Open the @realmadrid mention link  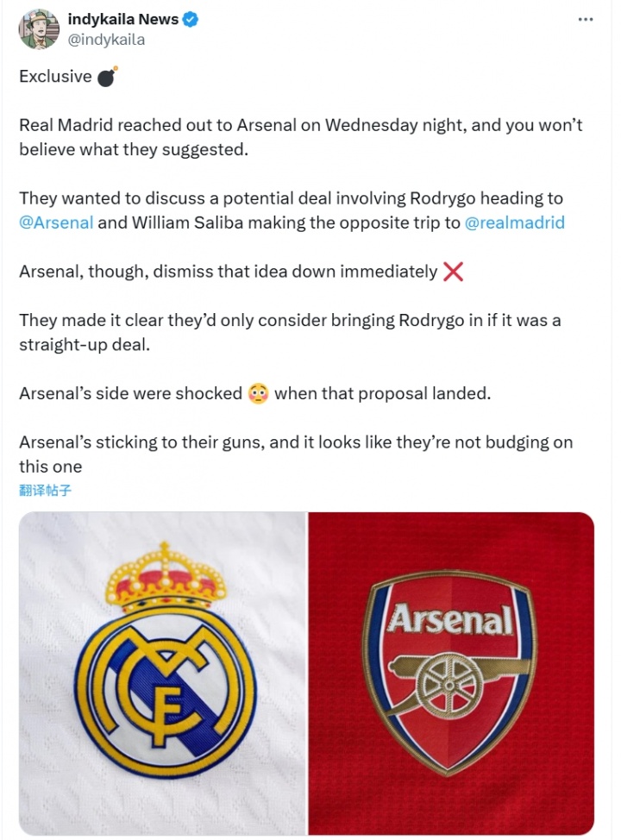pos(515,223)
